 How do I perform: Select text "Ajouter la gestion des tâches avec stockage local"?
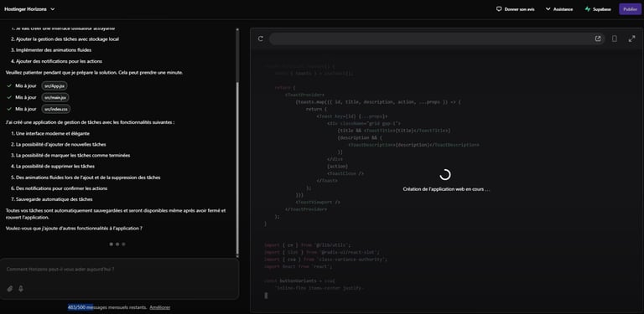[67, 39]
